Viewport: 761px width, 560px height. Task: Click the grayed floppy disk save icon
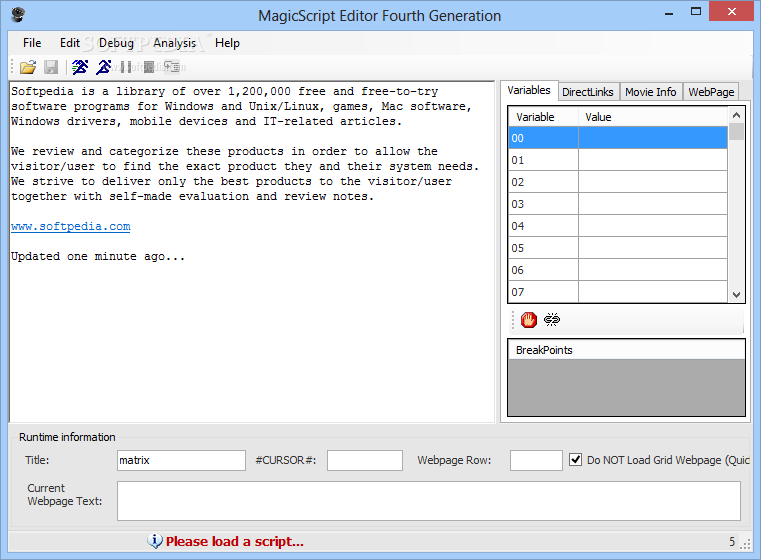(x=51, y=67)
